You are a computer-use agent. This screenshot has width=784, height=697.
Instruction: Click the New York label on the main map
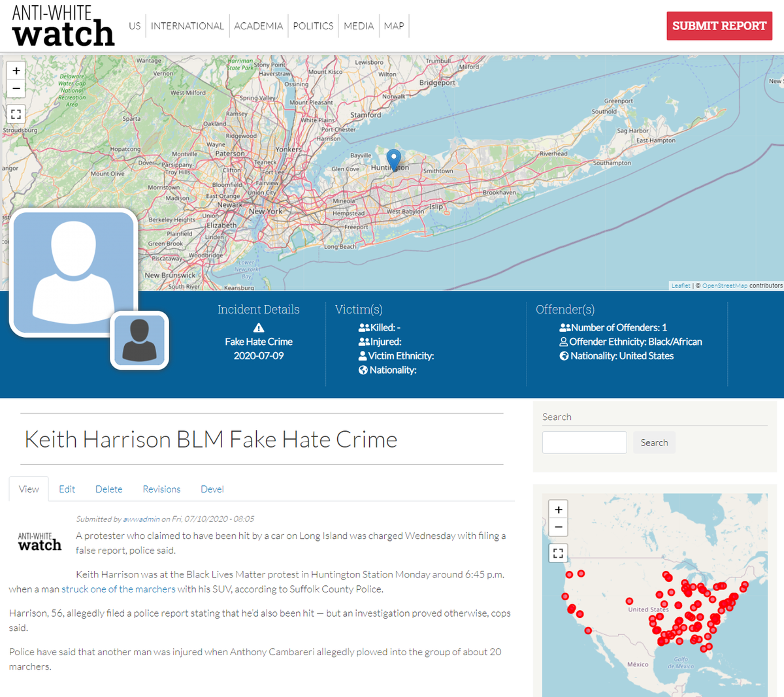coord(265,212)
